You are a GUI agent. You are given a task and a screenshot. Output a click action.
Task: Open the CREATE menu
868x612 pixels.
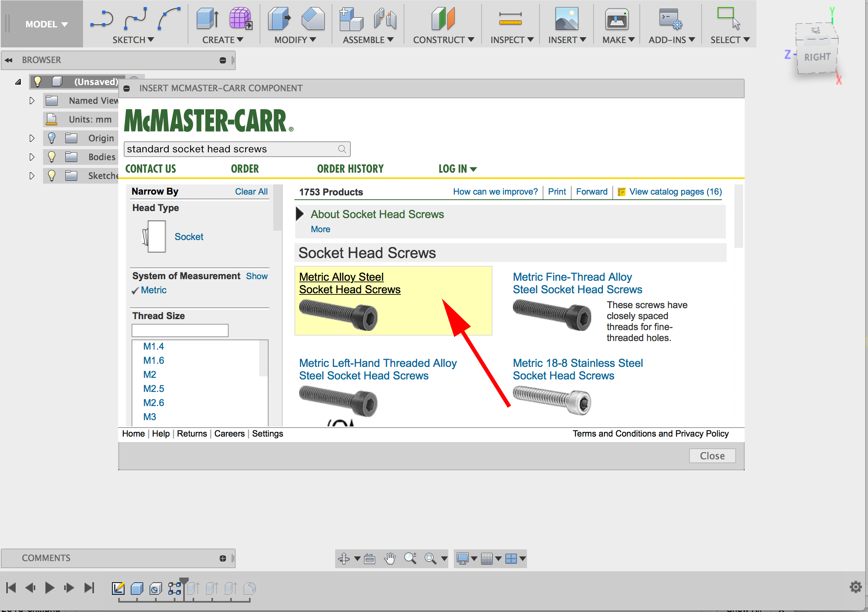[x=223, y=40]
